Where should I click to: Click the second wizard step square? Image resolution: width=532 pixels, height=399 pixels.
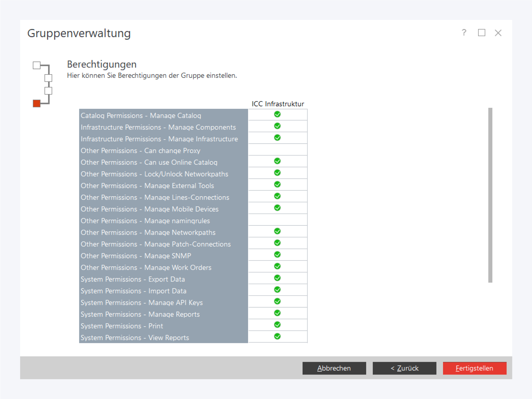pos(48,78)
